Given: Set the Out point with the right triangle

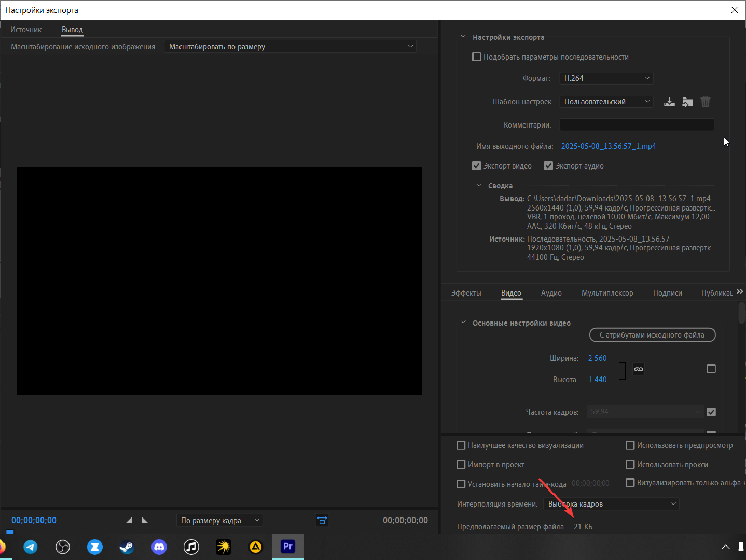Looking at the screenshot, I should [145, 520].
